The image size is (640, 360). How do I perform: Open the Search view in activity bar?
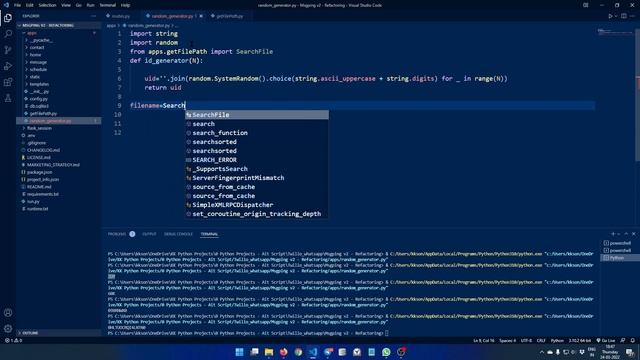(x=8, y=34)
